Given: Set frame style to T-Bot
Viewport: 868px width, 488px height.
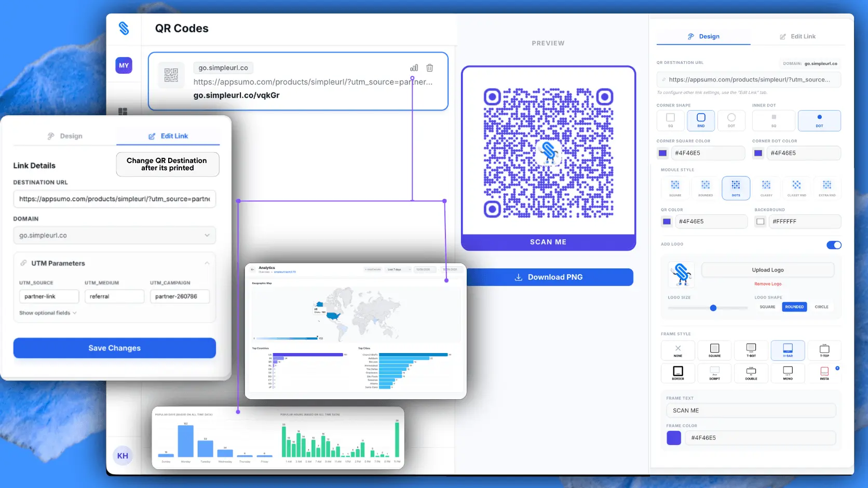Looking at the screenshot, I should pyautogui.click(x=751, y=350).
